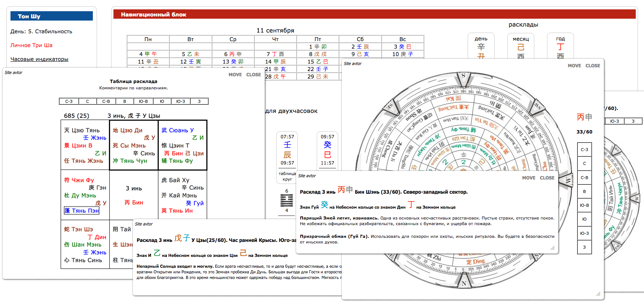Click calendar day 5 乙未
This screenshot has height=304, width=644.
pyautogui.click(x=191, y=54)
